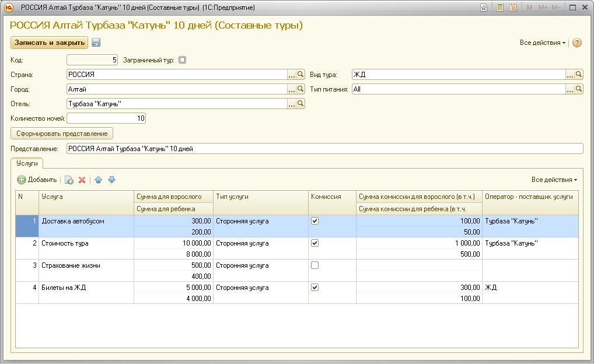
Task: Open the magnifier for the Вид тура field
Action: pyautogui.click(x=578, y=75)
